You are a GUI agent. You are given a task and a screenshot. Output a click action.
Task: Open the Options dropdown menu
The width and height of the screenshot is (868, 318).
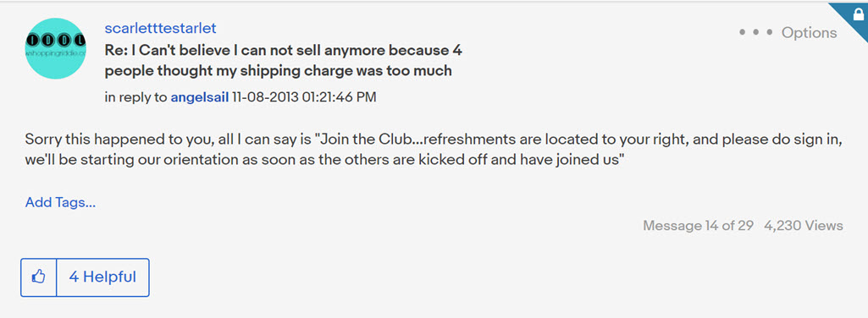point(788,33)
